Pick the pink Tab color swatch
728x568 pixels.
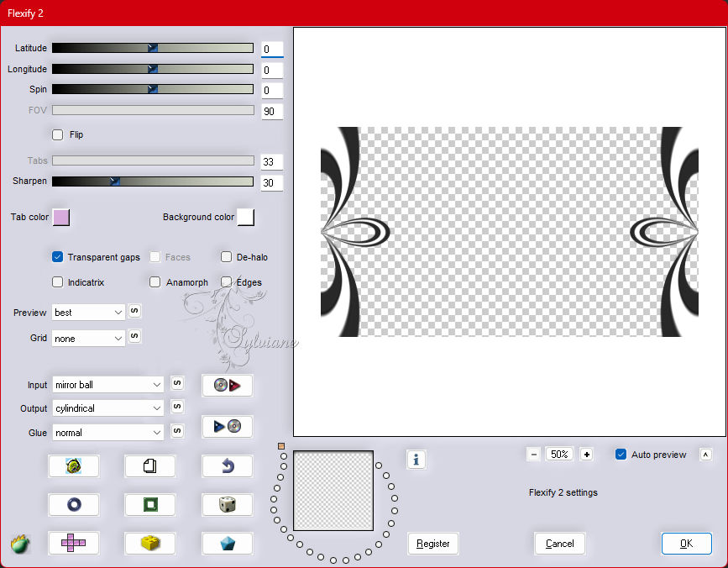click(x=61, y=218)
